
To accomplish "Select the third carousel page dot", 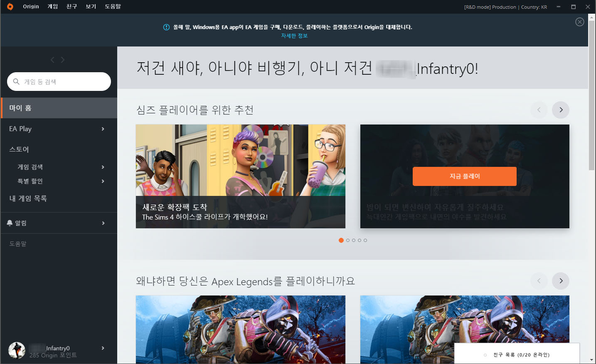I will coord(354,240).
